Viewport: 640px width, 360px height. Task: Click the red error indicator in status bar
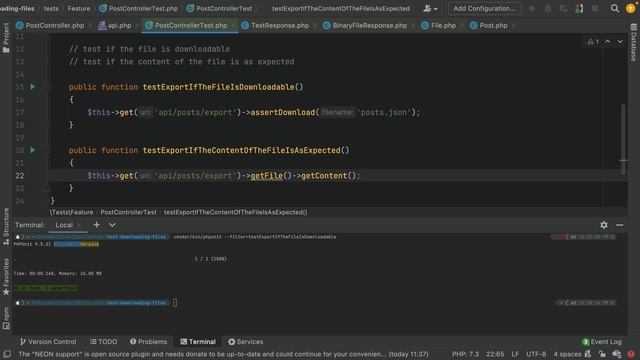point(631,354)
